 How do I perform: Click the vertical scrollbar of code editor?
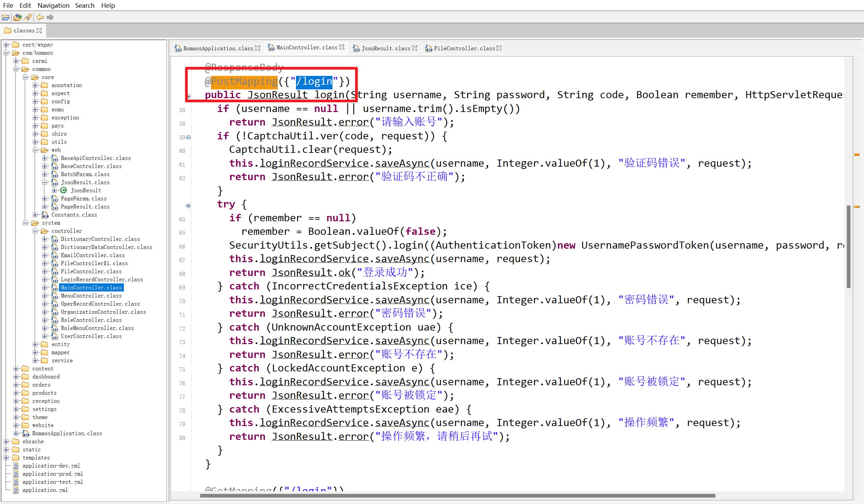848,247
